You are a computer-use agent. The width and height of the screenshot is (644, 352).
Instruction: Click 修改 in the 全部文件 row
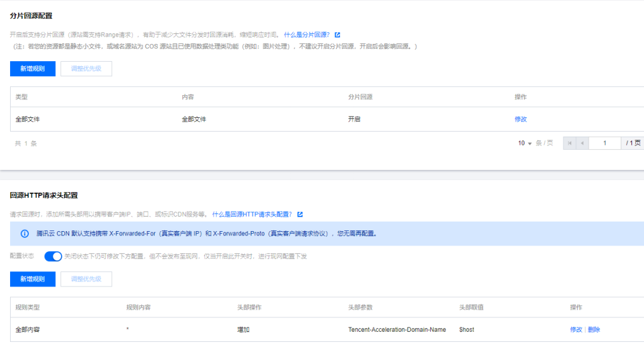[521, 119]
